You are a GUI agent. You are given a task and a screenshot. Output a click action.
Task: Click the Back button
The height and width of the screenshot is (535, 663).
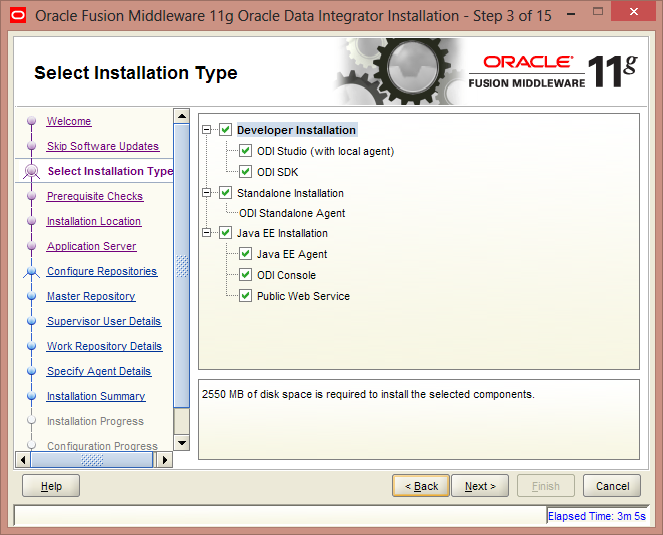(421, 486)
